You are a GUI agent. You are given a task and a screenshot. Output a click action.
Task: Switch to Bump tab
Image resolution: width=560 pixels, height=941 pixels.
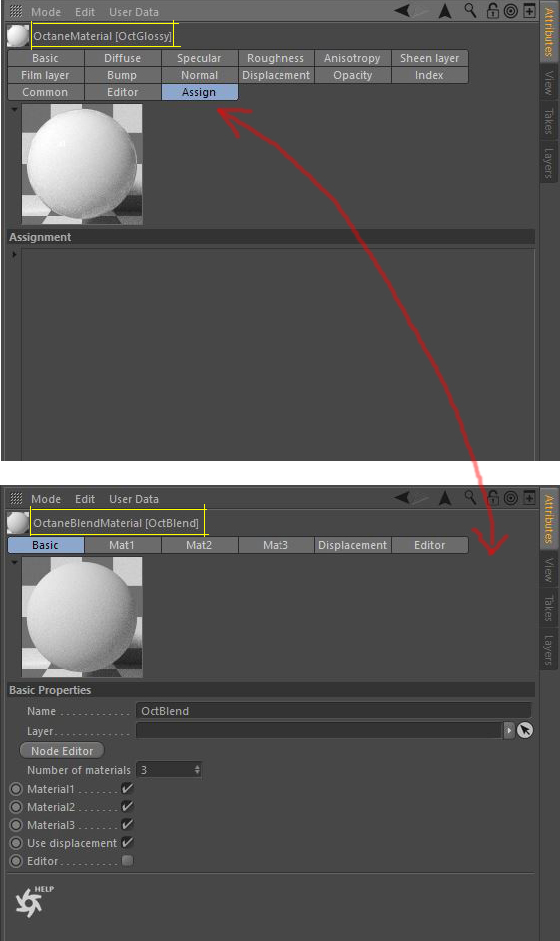point(123,75)
